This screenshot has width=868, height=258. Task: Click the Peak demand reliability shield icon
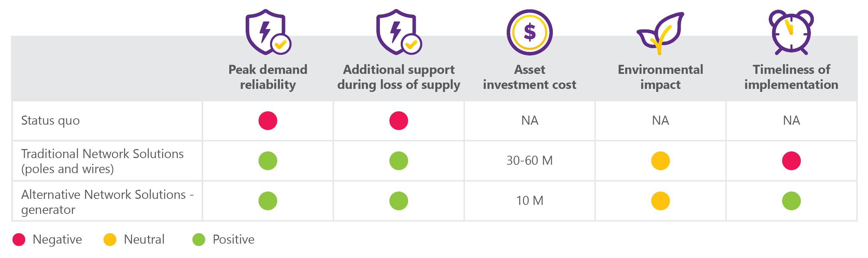(267, 32)
